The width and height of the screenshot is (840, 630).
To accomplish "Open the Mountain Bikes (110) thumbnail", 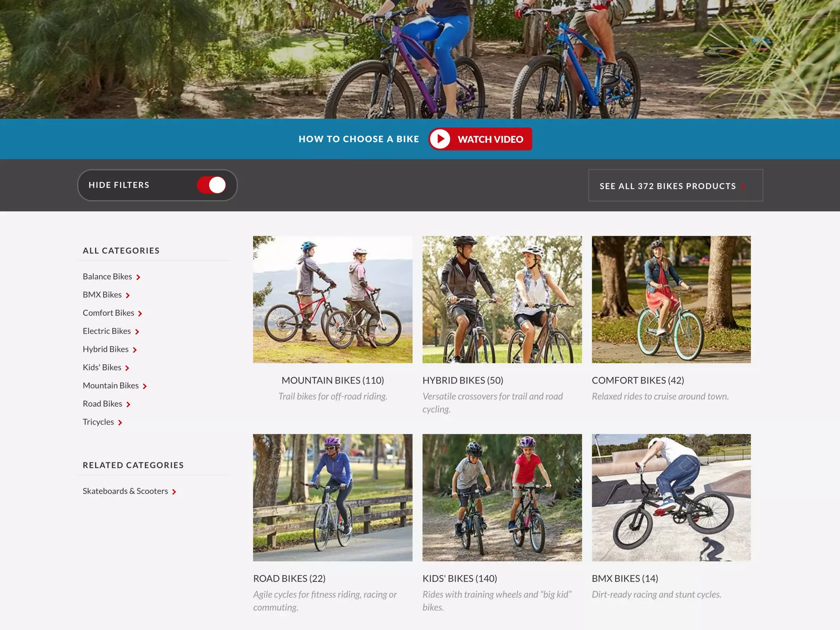I will coord(333,299).
